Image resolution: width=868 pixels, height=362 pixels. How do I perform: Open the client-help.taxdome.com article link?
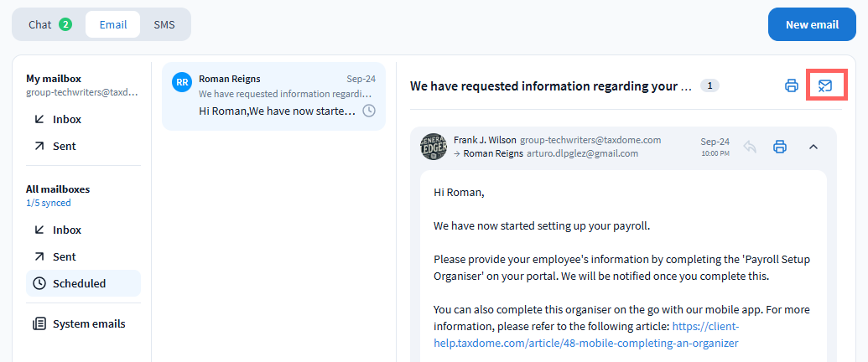[585, 343]
